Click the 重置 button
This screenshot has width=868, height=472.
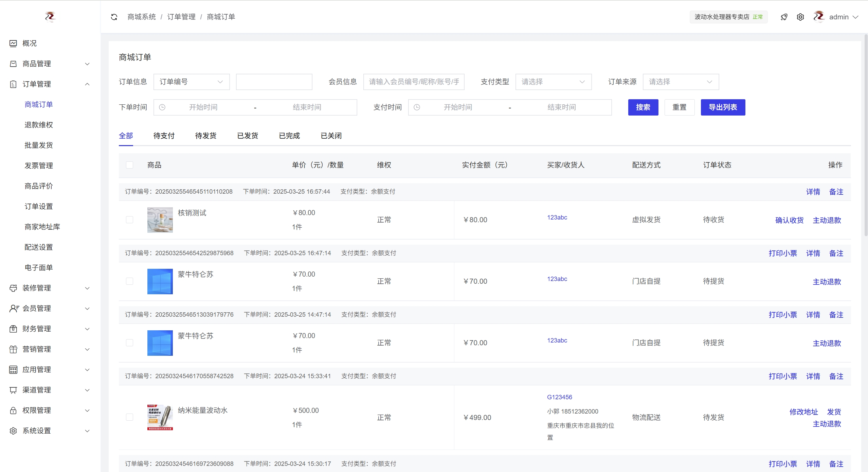click(680, 107)
